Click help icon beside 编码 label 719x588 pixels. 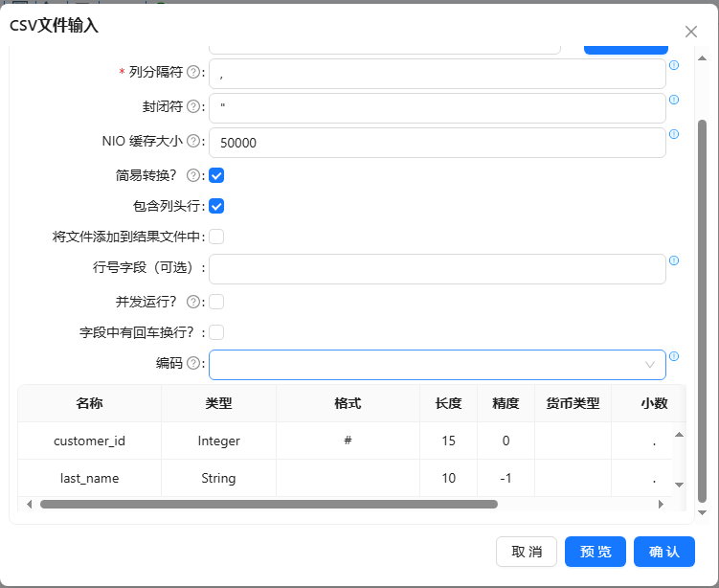(x=193, y=364)
